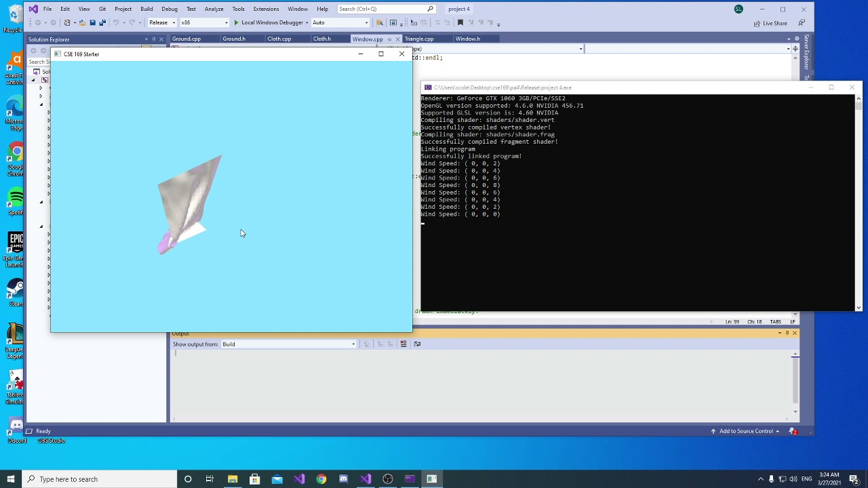
Task: Click the taskbar clock showing 3:24 AM
Action: coord(829,479)
